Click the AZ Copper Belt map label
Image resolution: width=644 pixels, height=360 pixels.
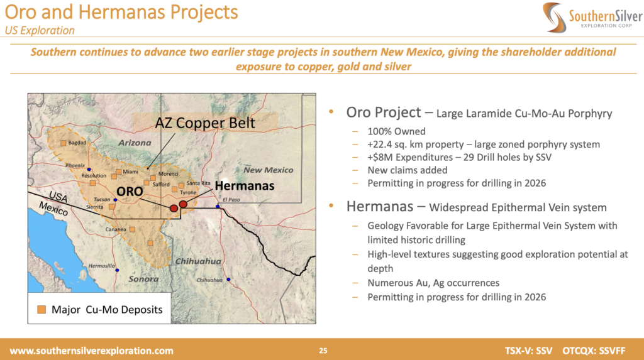pos(206,123)
